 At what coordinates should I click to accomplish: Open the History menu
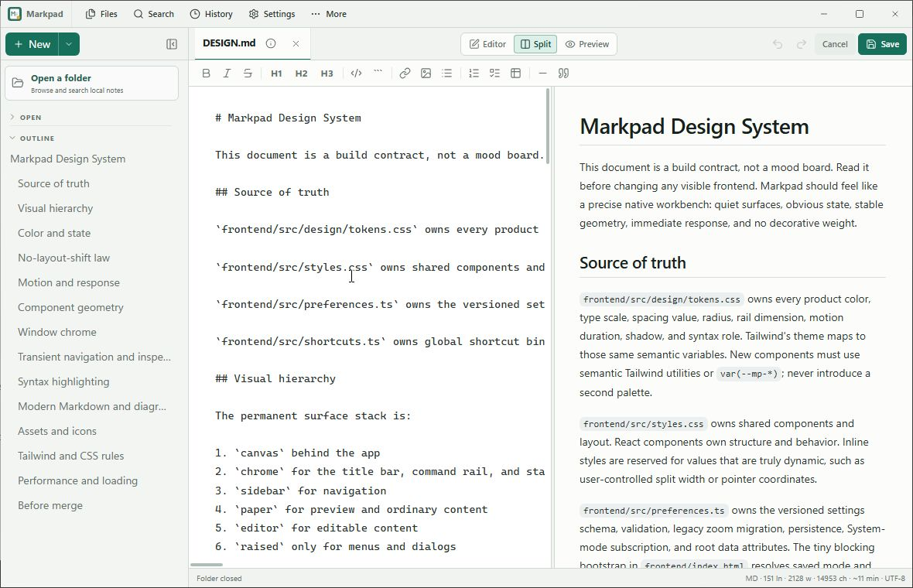pyautogui.click(x=211, y=14)
